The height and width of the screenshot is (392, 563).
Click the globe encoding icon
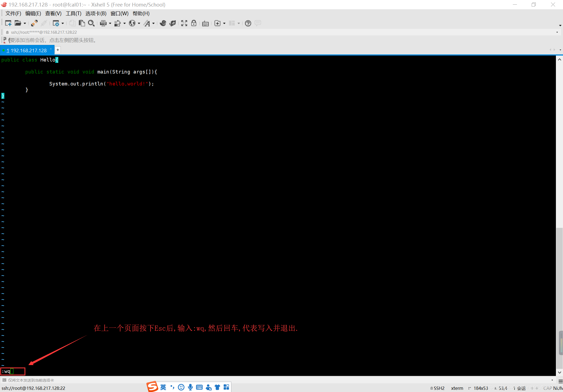point(132,23)
